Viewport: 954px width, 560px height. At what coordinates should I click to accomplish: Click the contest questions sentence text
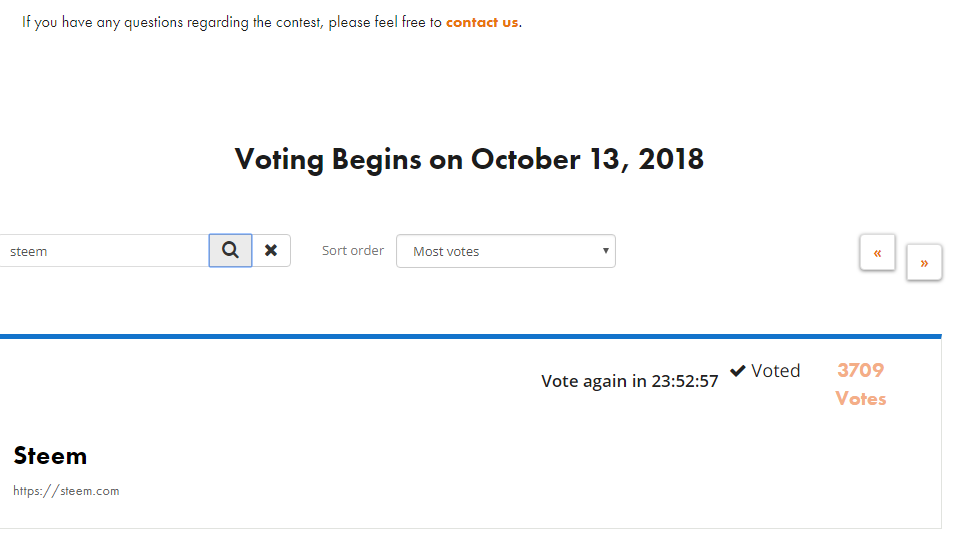pos(271,23)
